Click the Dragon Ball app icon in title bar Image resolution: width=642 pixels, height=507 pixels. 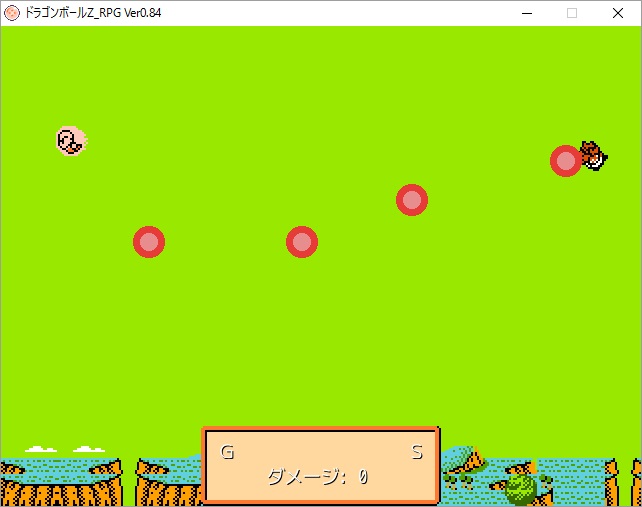pos(12,13)
